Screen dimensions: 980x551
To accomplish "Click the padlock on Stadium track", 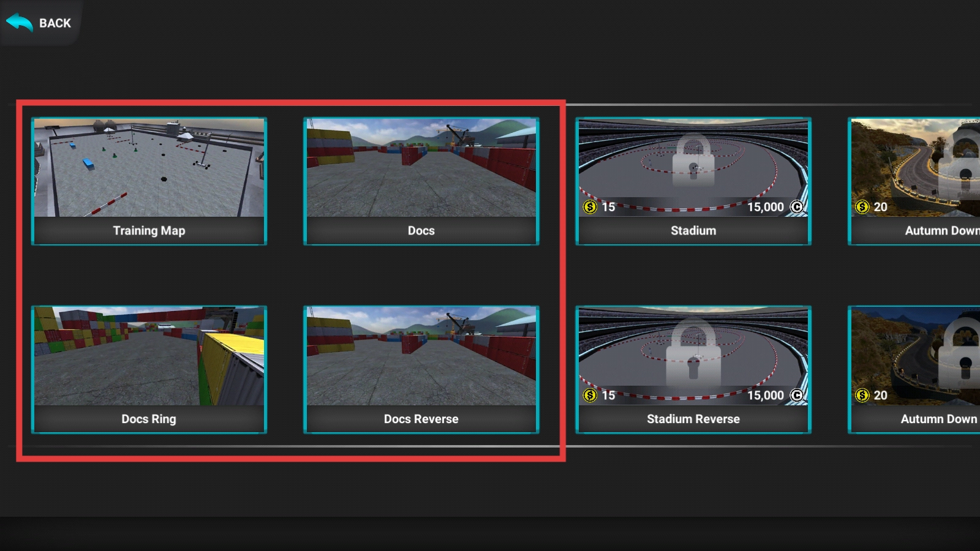I will tap(693, 160).
